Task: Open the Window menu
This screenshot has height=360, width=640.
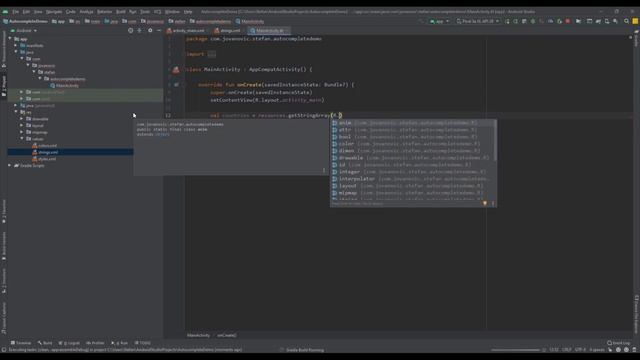Action: tap(172, 12)
